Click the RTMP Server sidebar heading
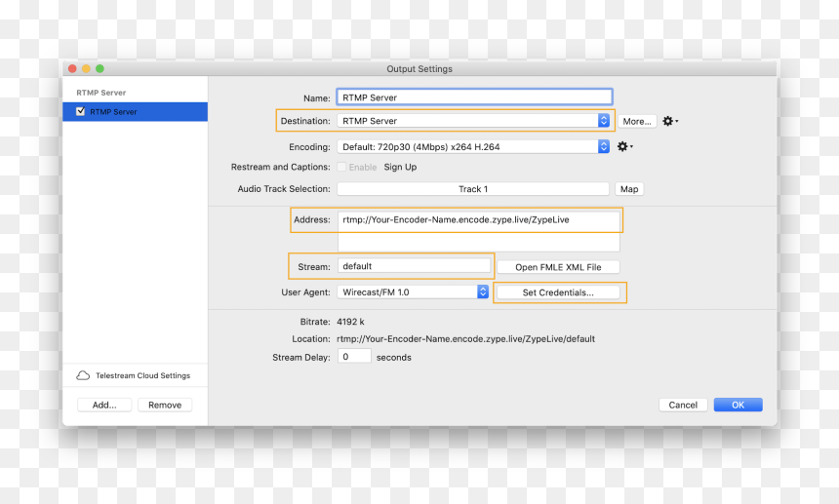 pos(101,93)
